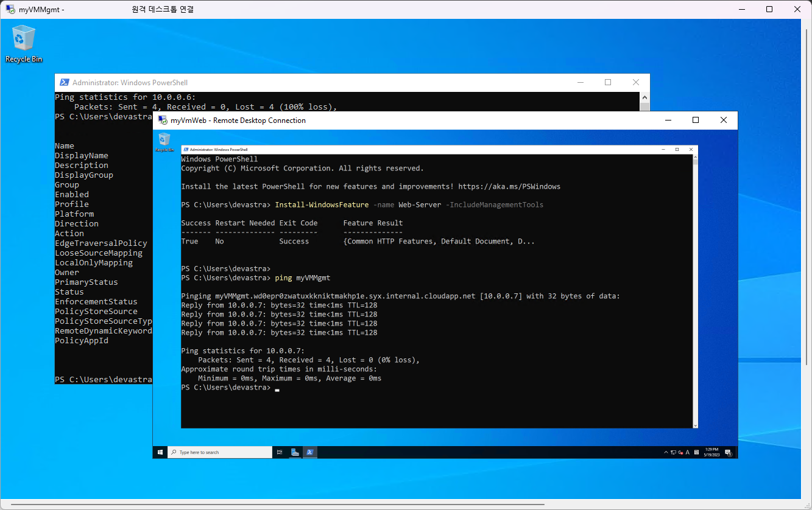The image size is (812, 510).
Task: Open the Recycle Bin on the myVMMgmt desktop
Action: pos(24,43)
